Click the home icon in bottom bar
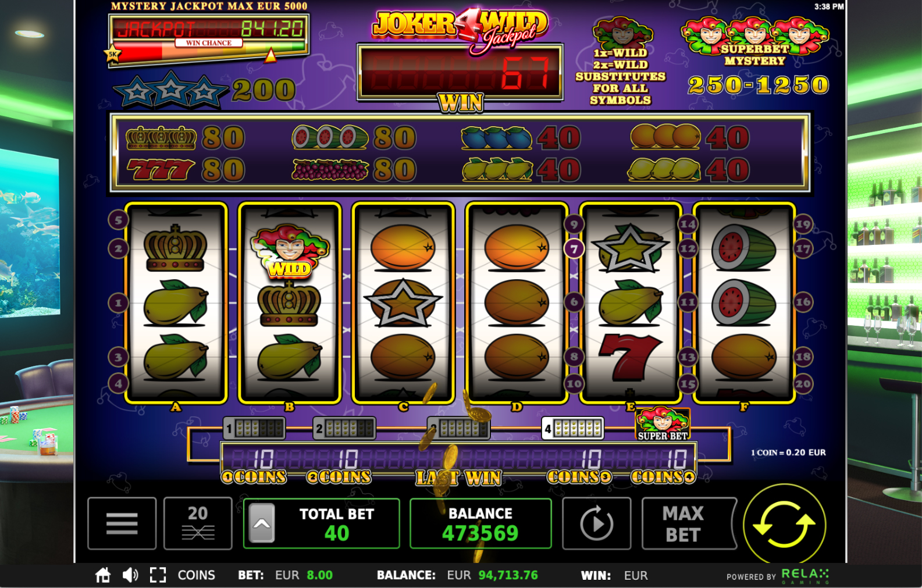 click(103, 575)
